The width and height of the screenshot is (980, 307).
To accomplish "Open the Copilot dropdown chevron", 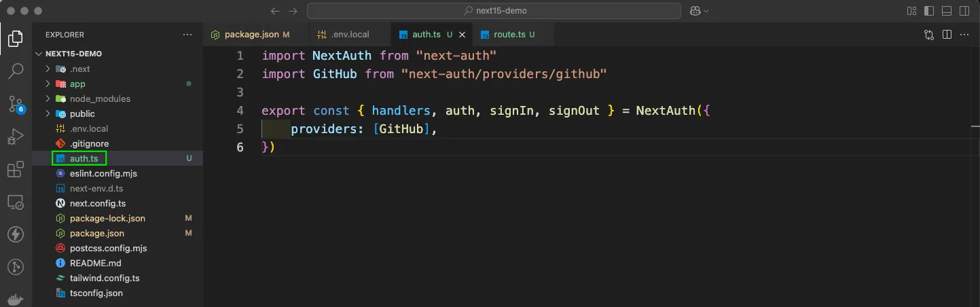I will (x=706, y=11).
